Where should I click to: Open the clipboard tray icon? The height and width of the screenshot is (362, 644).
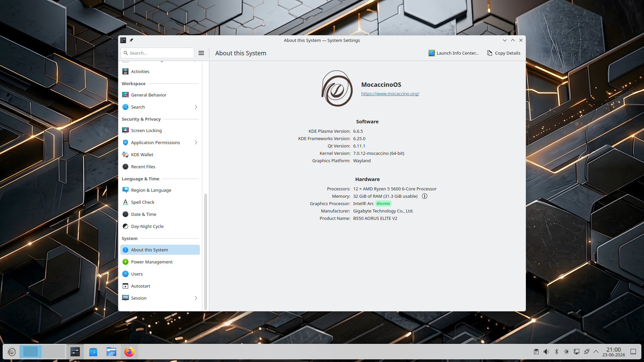point(536,352)
